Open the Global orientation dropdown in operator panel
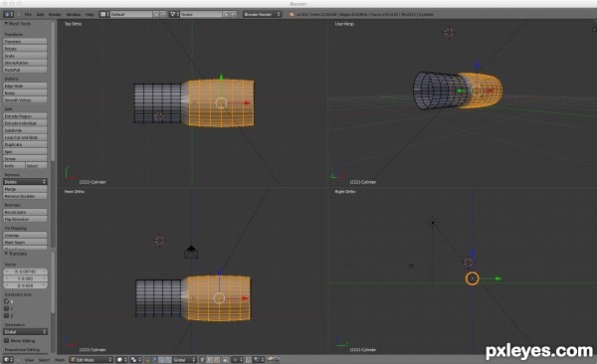The height and width of the screenshot is (364, 597). (x=25, y=331)
